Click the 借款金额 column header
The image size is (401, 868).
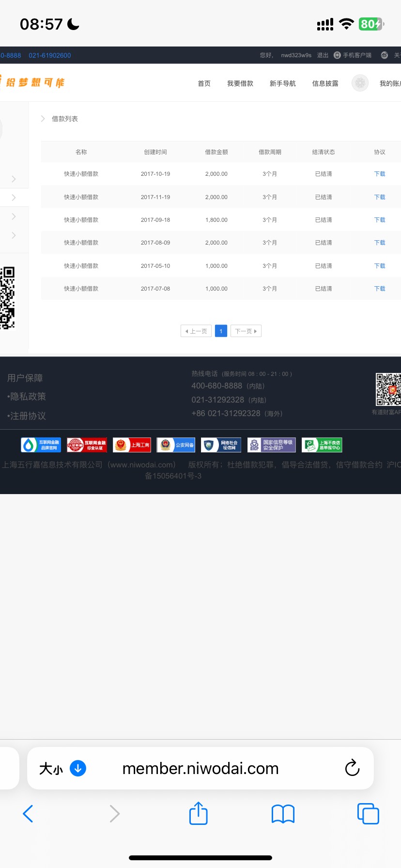coord(216,152)
